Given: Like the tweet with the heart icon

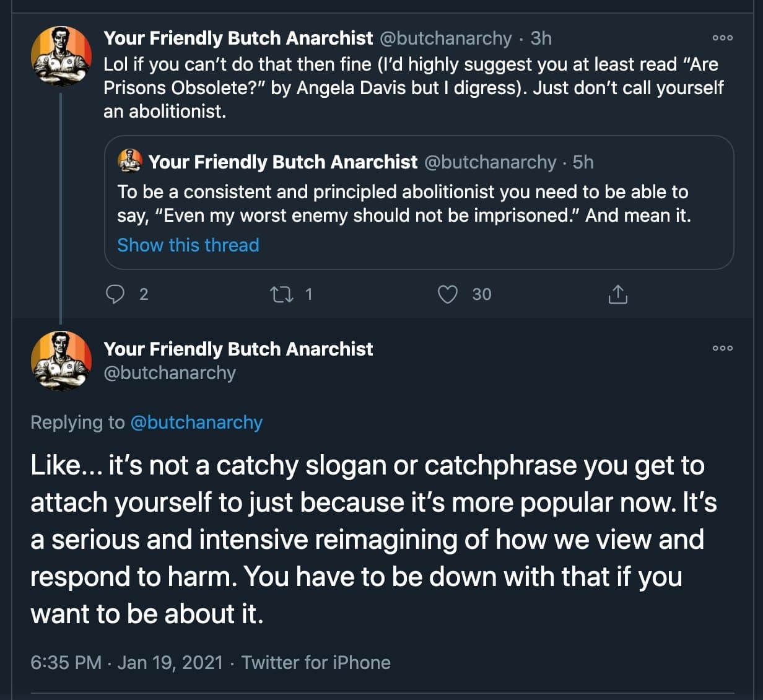Looking at the screenshot, I should click(447, 294).
